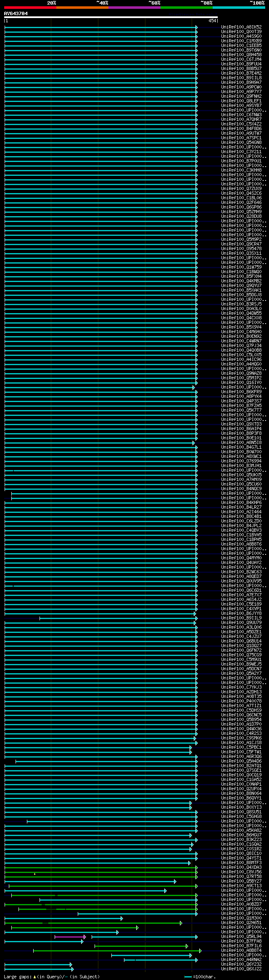Select the UniRef100_B8MTF3 label
This screenshot has width=269, height=980.
pyautogui.click(x=241, y=863)
